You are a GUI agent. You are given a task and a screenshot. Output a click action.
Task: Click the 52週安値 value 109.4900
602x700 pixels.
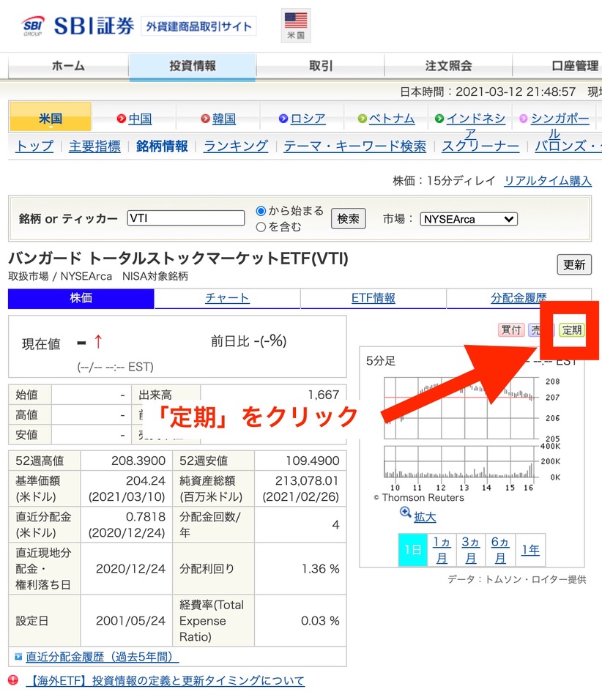313,461
